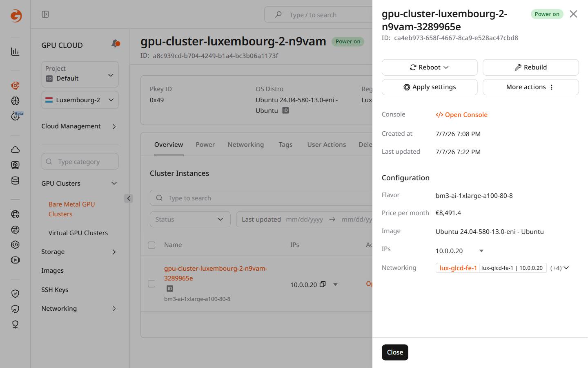Viewport: 588px width, 368px height.
Task: Expand the Cloud Management section
Action: tap(80, 126)
